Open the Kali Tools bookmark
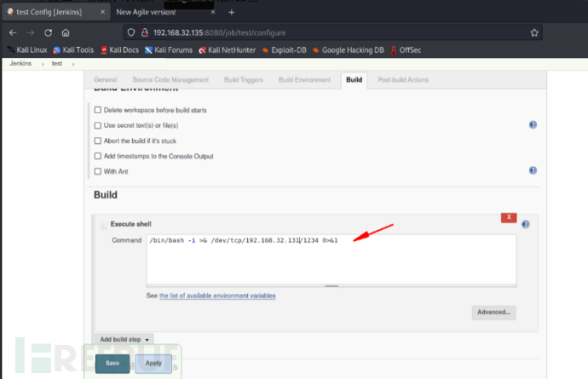The image size is (588, 379). point(73,50)
